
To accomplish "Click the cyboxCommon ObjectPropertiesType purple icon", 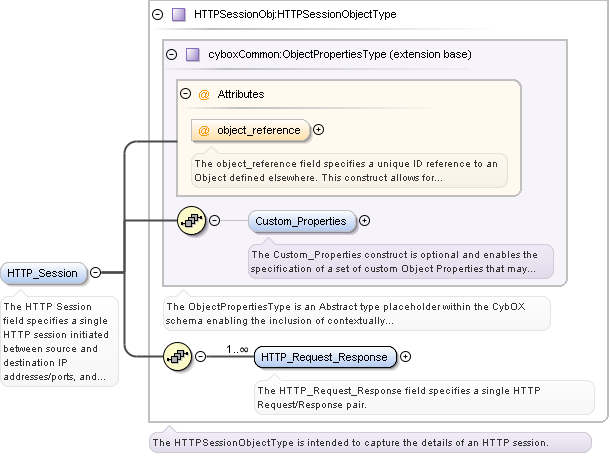I will pos(192,54).
